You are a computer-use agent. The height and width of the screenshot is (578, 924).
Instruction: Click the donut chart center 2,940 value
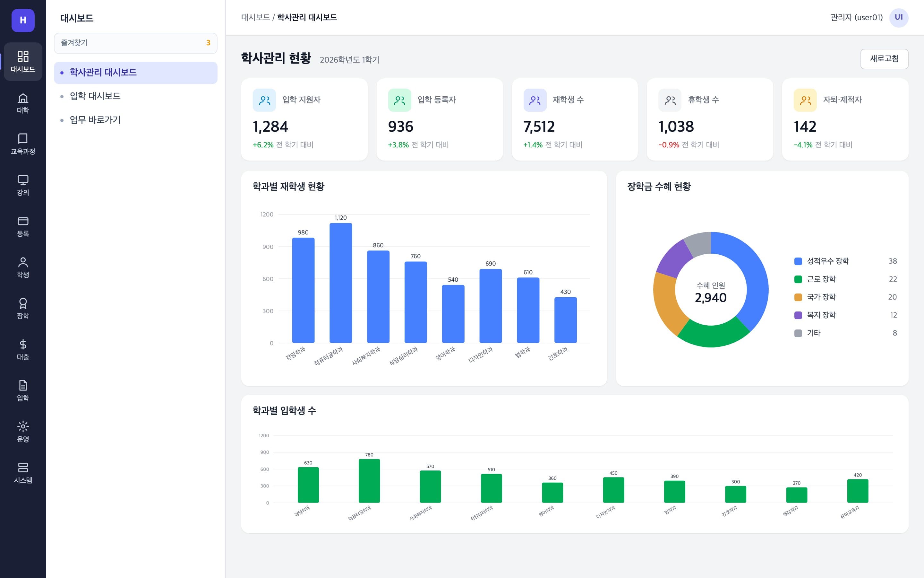point(711,298)
